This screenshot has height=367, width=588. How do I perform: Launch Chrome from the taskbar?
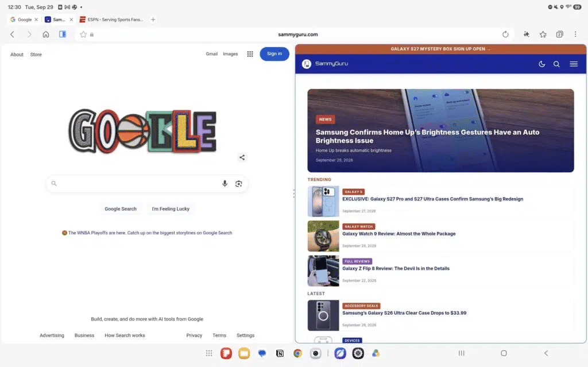click(298, 353)
